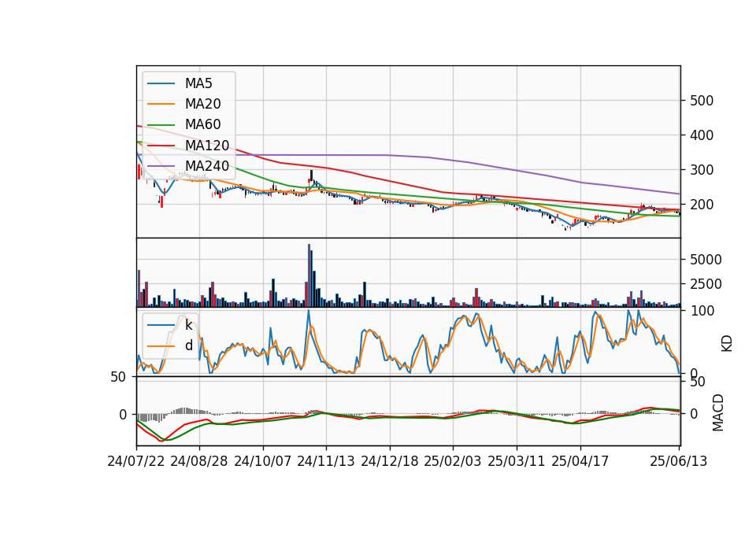756x543 pixels.
Task: Click the 2500 volume axis label
Action: tap(706, 284)
